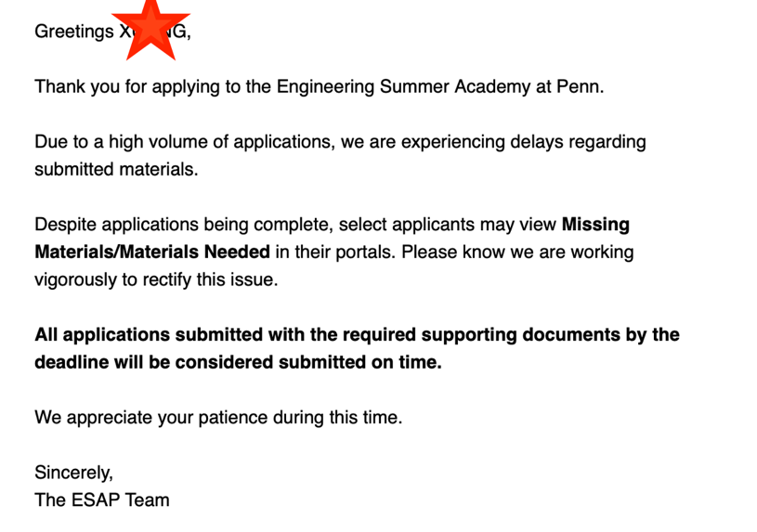This screenshot has width=757, height=532.
Task: Click "select applicants may view" text
Action: click(448, 225)
